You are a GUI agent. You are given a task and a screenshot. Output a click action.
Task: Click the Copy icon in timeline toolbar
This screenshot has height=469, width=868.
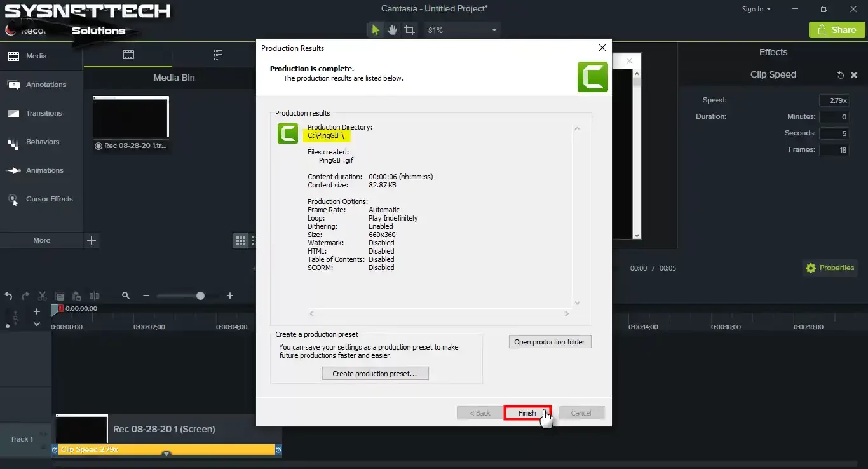pyautogui.click(x=60, y=296)
